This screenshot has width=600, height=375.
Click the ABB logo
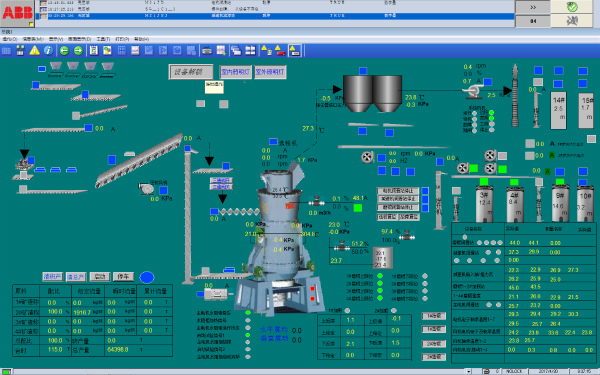click(x=17, y=13)
